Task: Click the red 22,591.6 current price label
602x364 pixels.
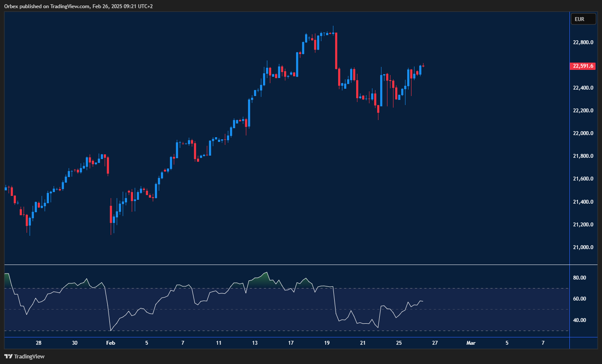Action: tap(583, 66)
